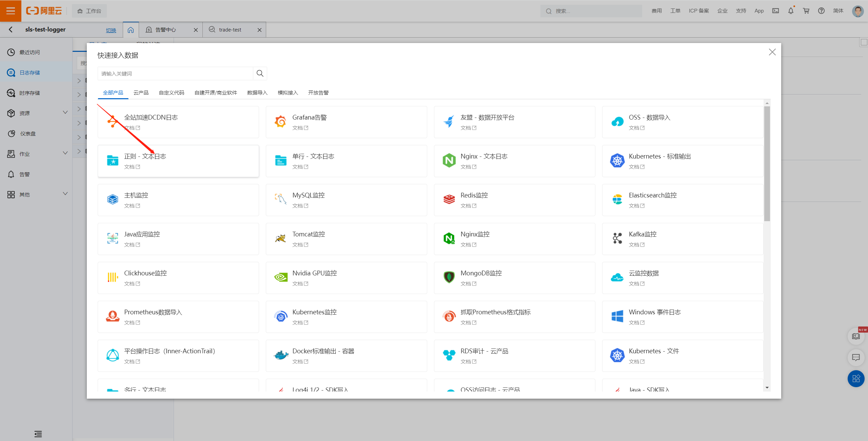Expand the 作业 sidebar section
The image size is (868, 441).
point(65,153)
